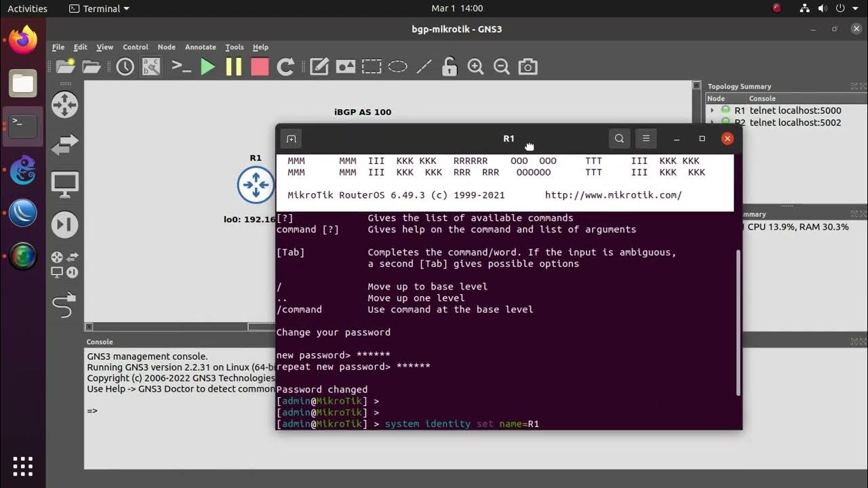Browse end devices monitor icon
868x488 pixels.
tap(65, 185)
